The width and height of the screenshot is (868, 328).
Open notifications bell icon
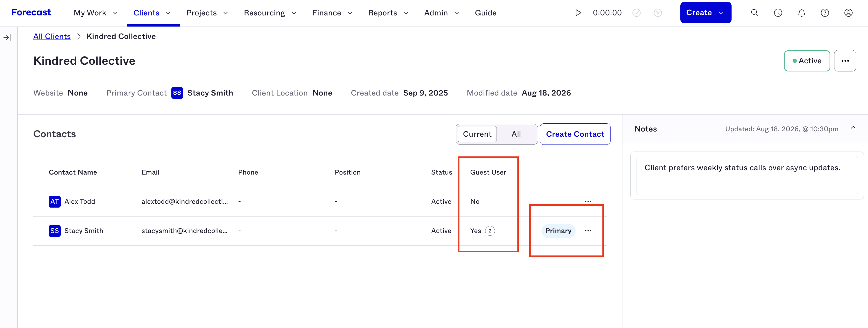tap(802, 13)
